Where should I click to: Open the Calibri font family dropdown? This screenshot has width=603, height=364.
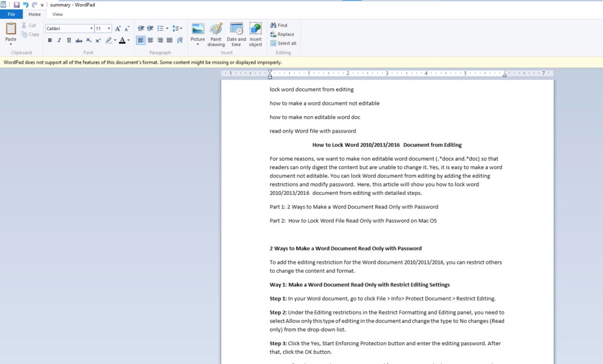click(91, 28)
